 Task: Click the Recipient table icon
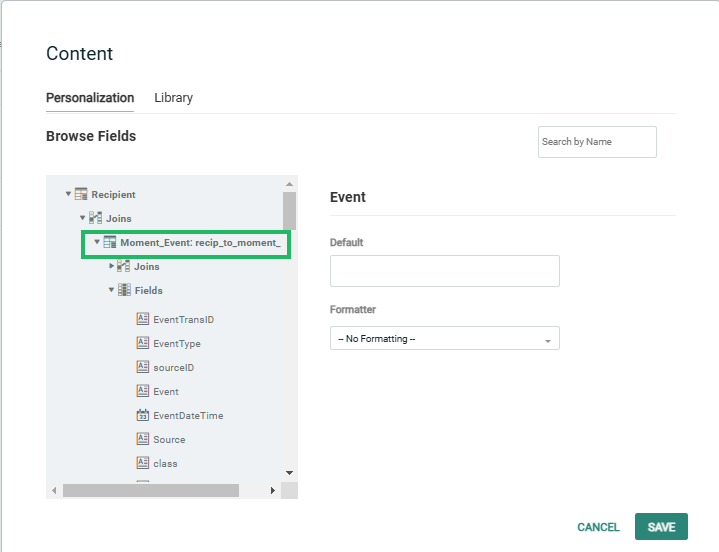[x=82, y=194]
